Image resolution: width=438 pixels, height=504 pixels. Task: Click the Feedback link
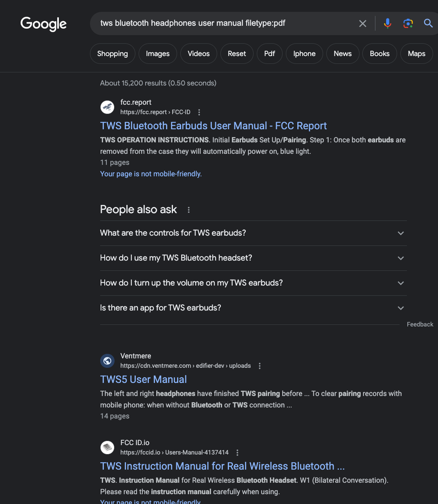[420, 324]
